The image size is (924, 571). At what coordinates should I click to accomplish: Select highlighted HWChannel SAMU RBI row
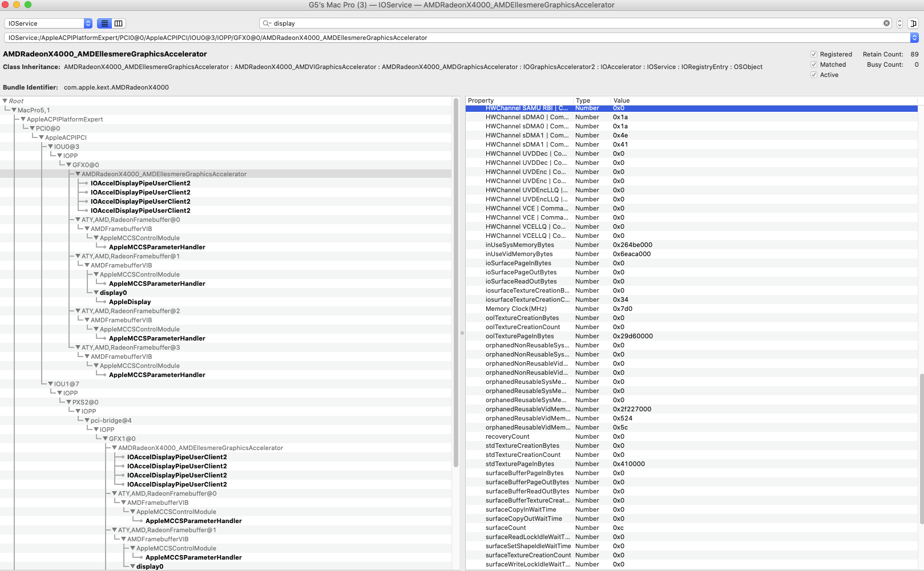tap(691, 108)
